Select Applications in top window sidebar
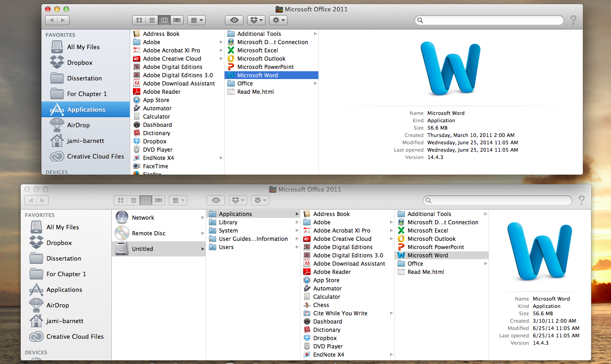This screenshot has width=611, height=364. coord(86,109)
